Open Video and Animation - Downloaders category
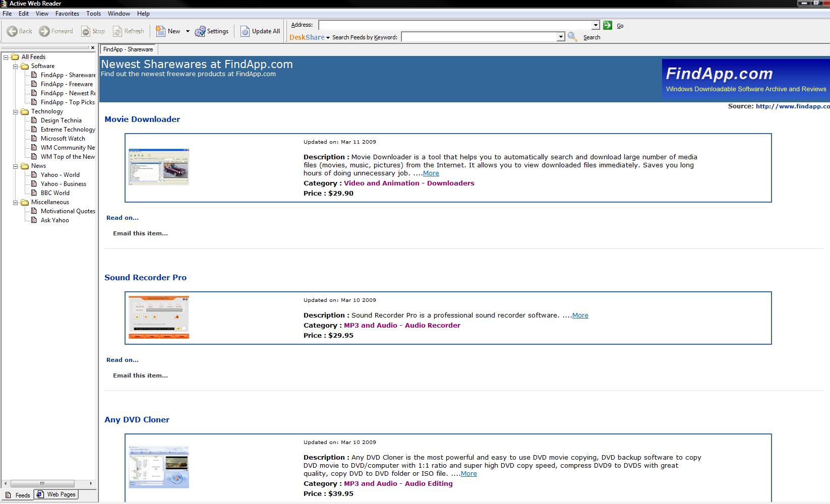Image resolution: width=830 pixels, height=504 pixels. [x=409, y=183]
